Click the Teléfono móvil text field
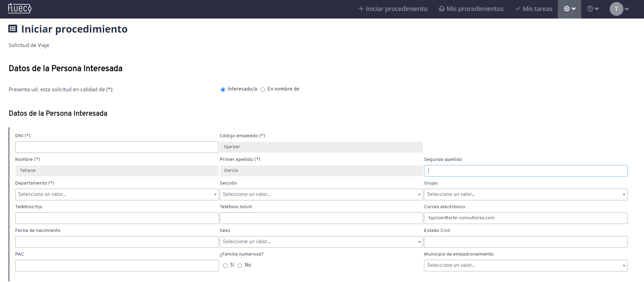644x282 pixels. (321, 218)
